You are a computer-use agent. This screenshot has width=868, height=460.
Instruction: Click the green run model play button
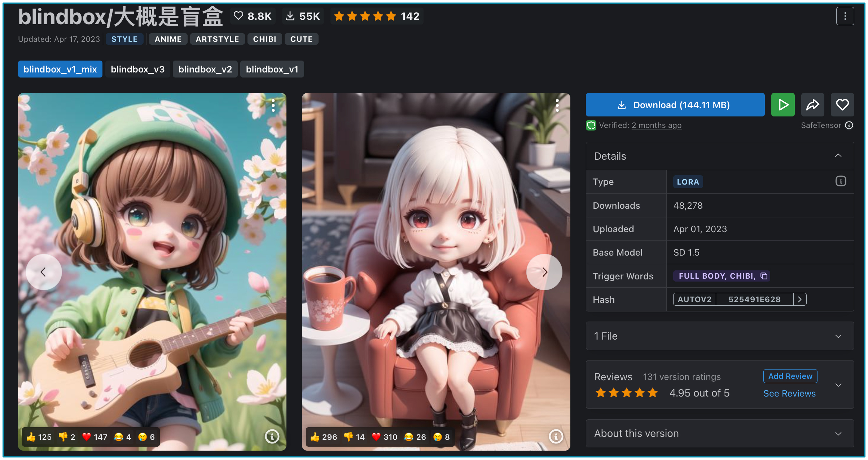(782, 105)
